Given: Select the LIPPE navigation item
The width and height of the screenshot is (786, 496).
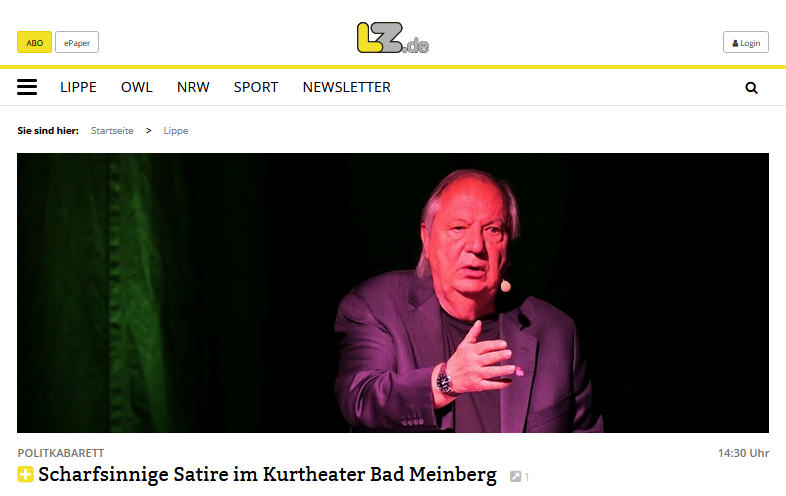Looking at the screenshot, I should coord(78,87).
